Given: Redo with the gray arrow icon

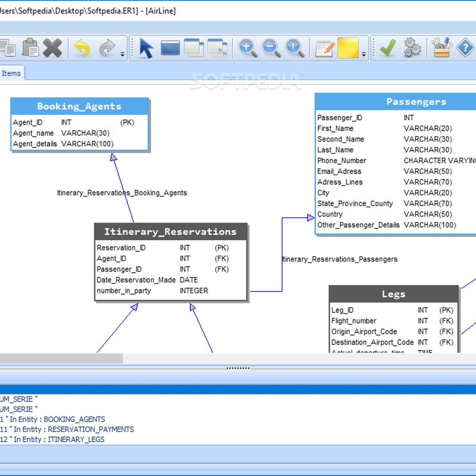Looking at the screenshot, I should (106, 48).
